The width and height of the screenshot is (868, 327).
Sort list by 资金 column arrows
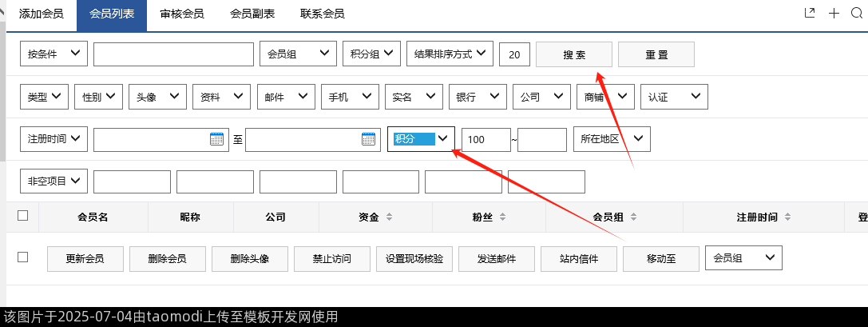coord(389,217)
